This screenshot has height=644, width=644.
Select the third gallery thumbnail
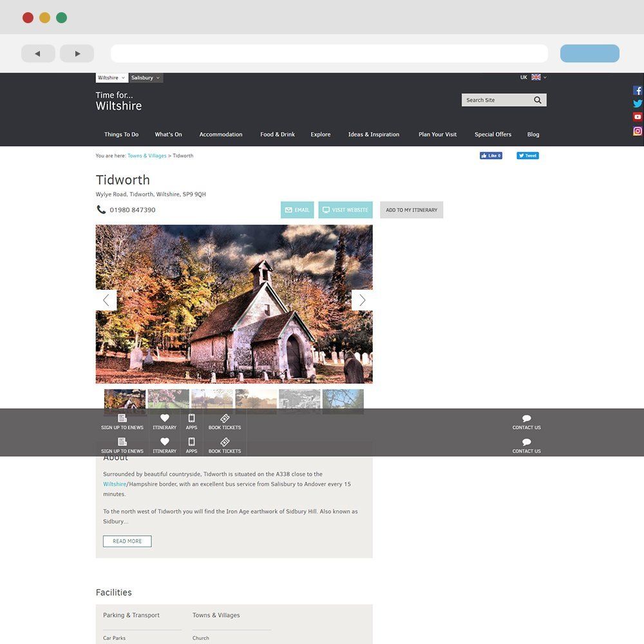[x=212, y=401]
